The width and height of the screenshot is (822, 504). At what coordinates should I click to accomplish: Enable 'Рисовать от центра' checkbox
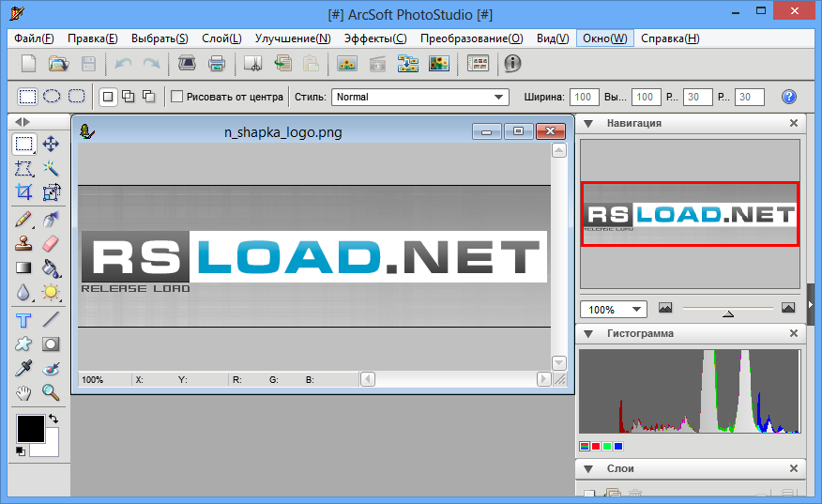pos(177,97)
